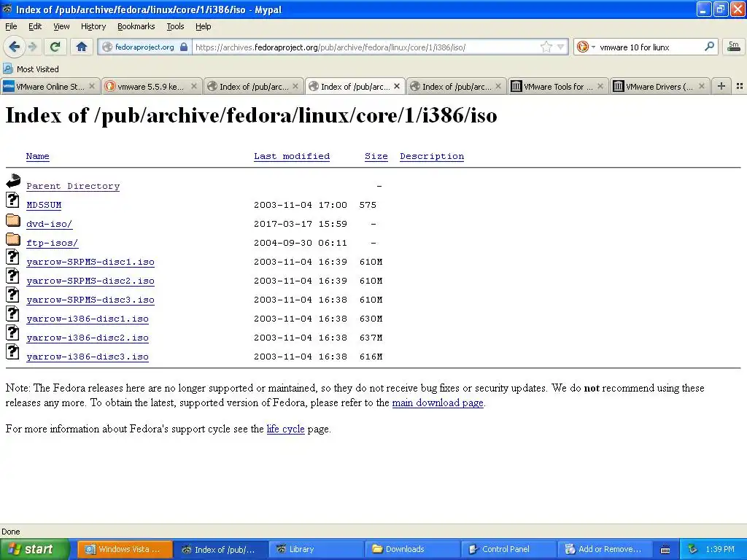Open the View menu
The image size is (747, 560).
(61, 26)
